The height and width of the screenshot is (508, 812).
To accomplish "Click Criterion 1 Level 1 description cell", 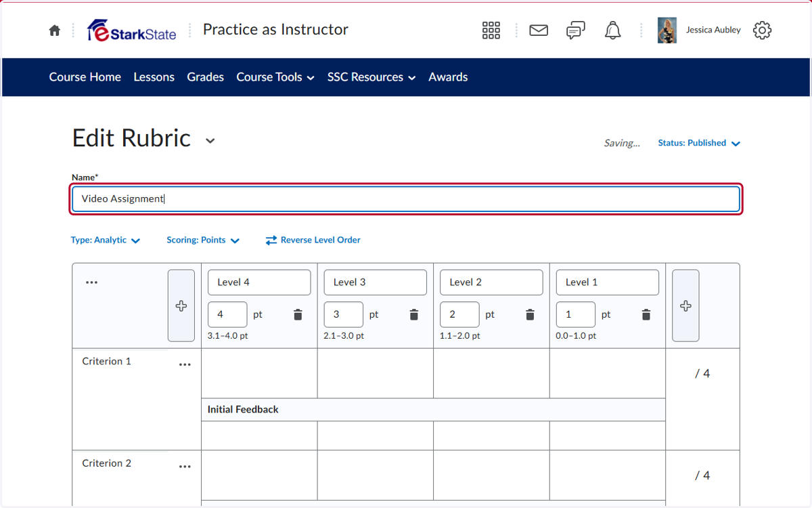I will pos(608,373).
